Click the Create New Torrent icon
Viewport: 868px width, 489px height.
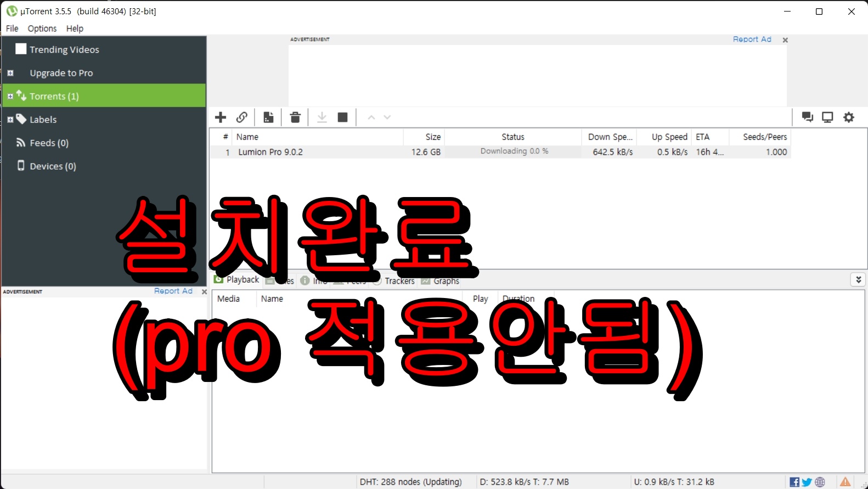point(268,117)
